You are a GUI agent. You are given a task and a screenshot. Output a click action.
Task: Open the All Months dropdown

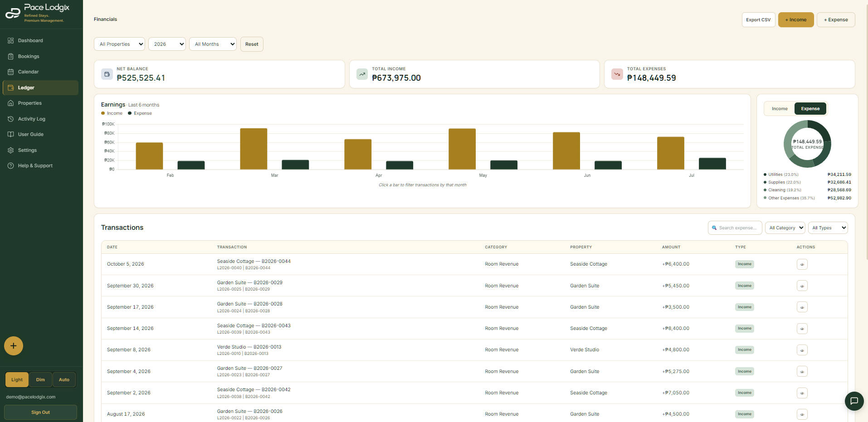pos(213,44)
